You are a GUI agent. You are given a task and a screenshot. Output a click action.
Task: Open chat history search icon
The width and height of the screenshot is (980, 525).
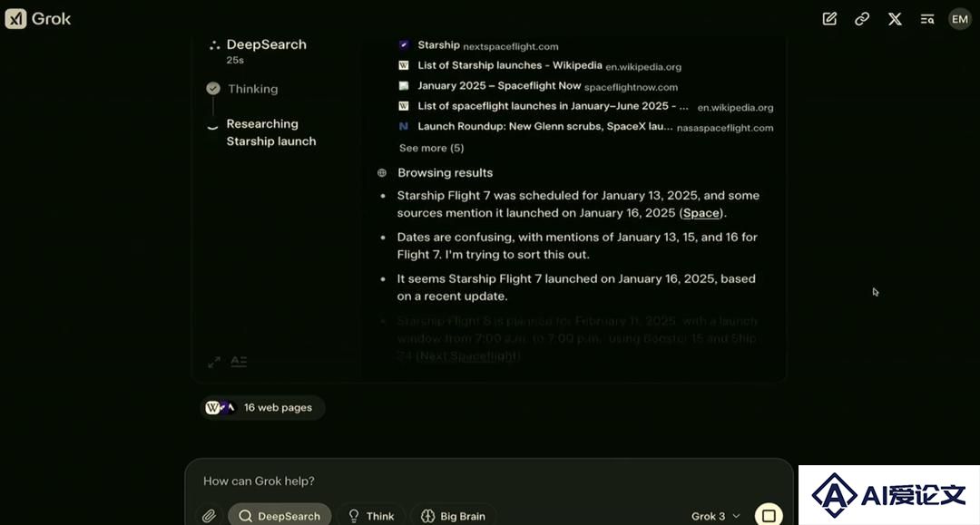[x=927, y=19]
